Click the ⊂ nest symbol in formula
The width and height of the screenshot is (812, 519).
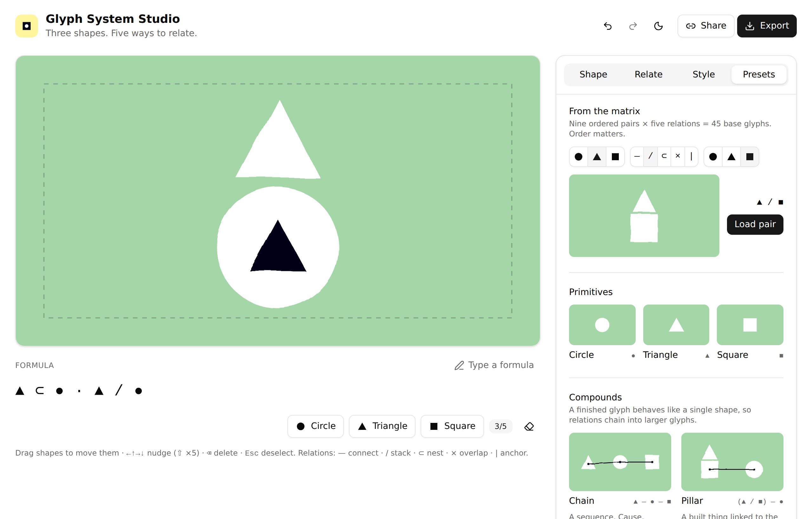point(40,391)
